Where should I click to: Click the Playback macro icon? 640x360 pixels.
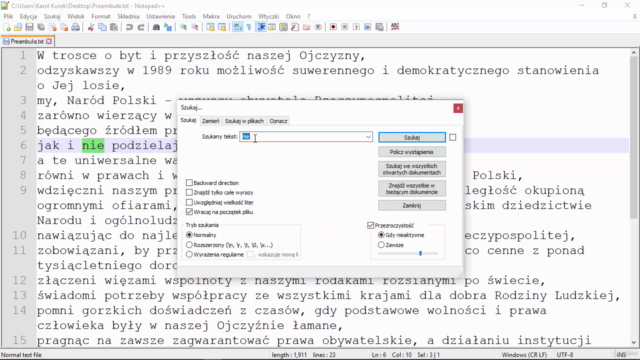point(356,27)
